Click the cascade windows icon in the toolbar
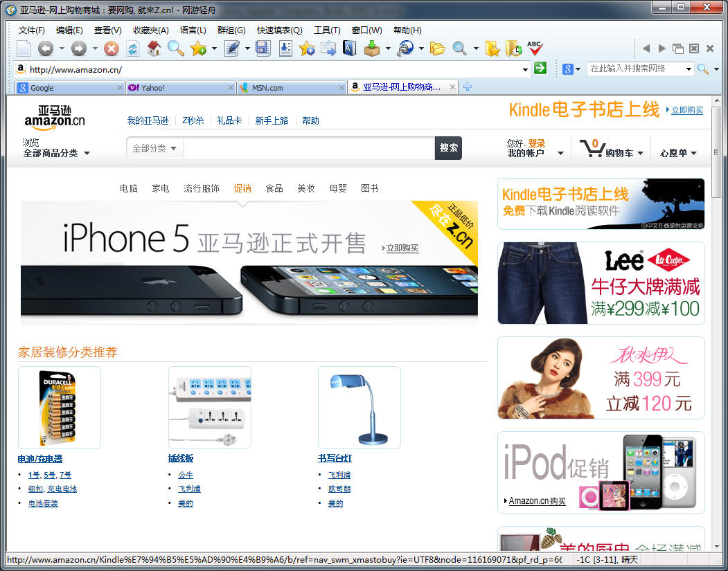Image resolution: width=728 pixels, height=571 pixels. click(x=678, y=48)
